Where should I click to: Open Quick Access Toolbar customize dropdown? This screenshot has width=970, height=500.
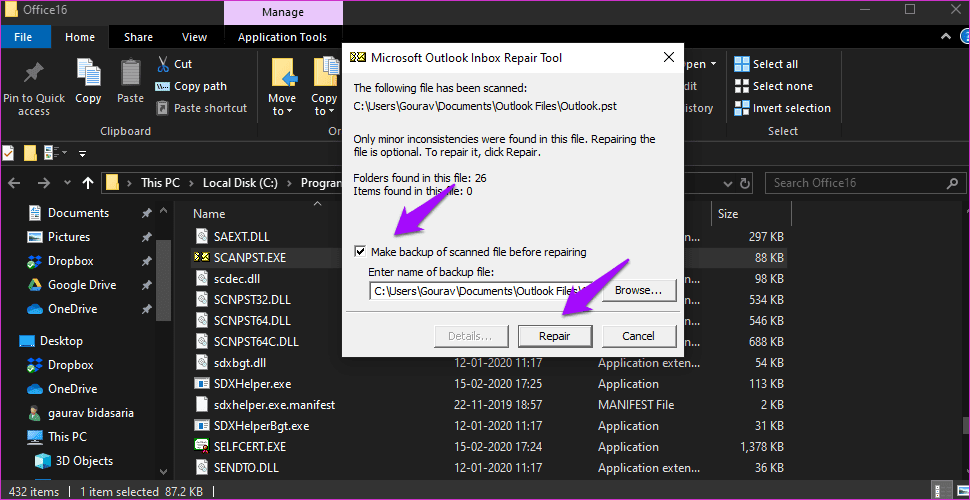coord(82,153)
